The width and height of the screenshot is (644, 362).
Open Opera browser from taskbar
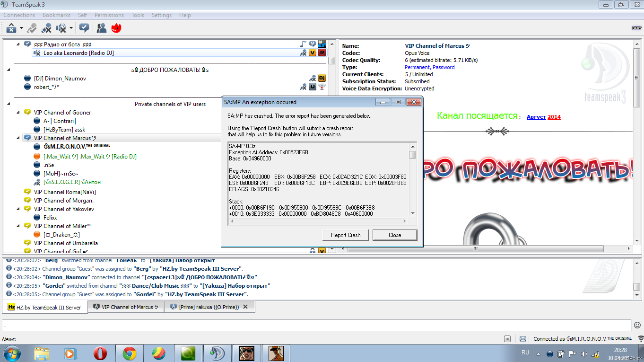point(100,353)
